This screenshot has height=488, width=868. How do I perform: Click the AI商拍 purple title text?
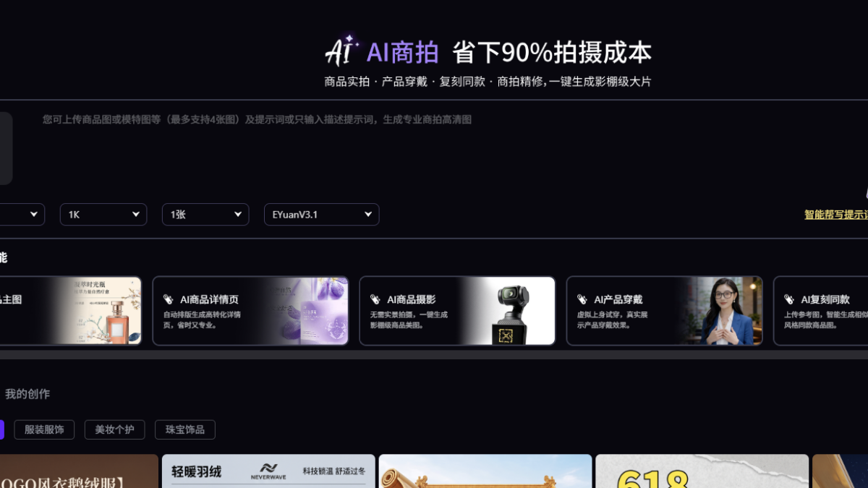coord(402,52)
